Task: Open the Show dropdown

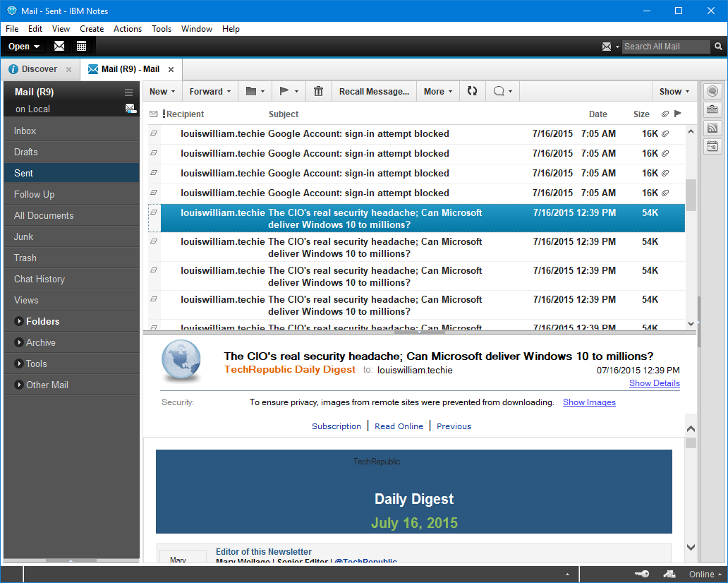Action: click(x=674, y=92)
